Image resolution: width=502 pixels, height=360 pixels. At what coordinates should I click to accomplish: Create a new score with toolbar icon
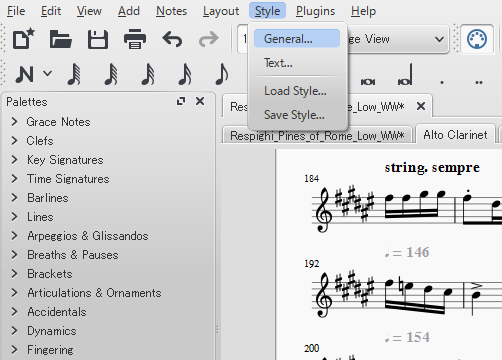(24, 39)
